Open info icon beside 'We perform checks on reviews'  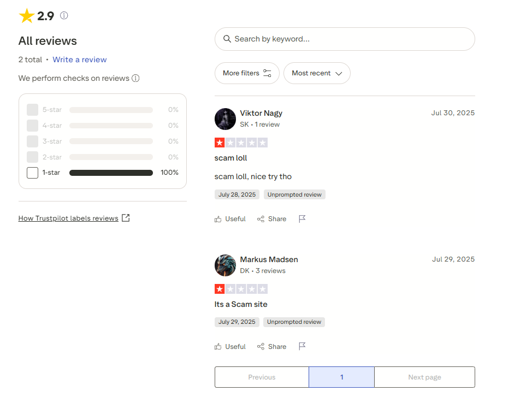click(x=135, y=79)
